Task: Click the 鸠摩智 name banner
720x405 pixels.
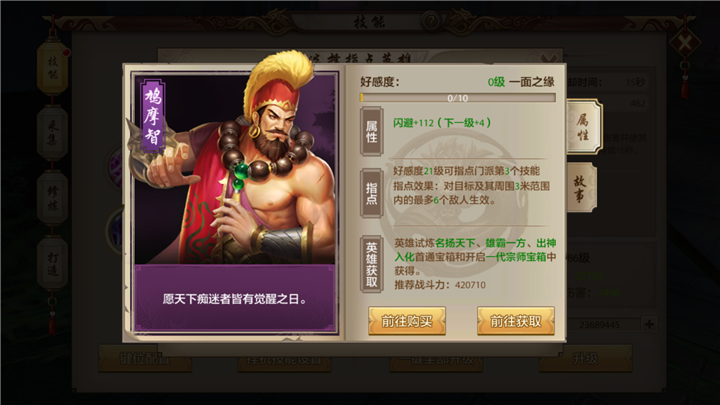Action: tap(152, 116)
